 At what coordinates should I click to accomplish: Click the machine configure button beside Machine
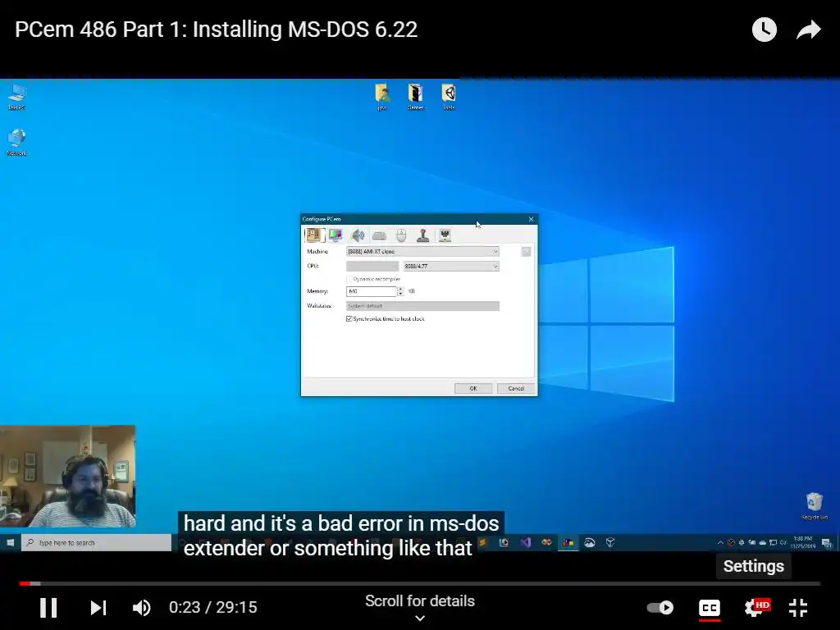click(526, 252)
